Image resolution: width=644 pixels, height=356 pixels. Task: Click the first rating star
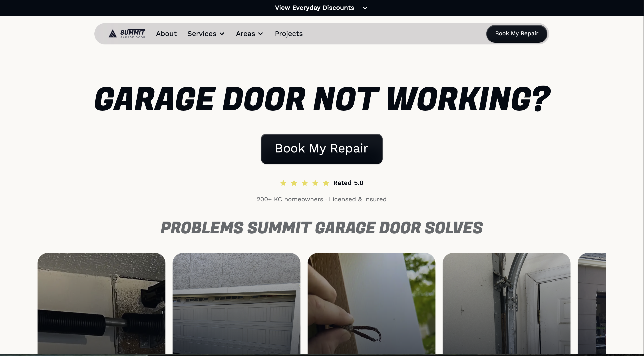click(x=283, y=183)
